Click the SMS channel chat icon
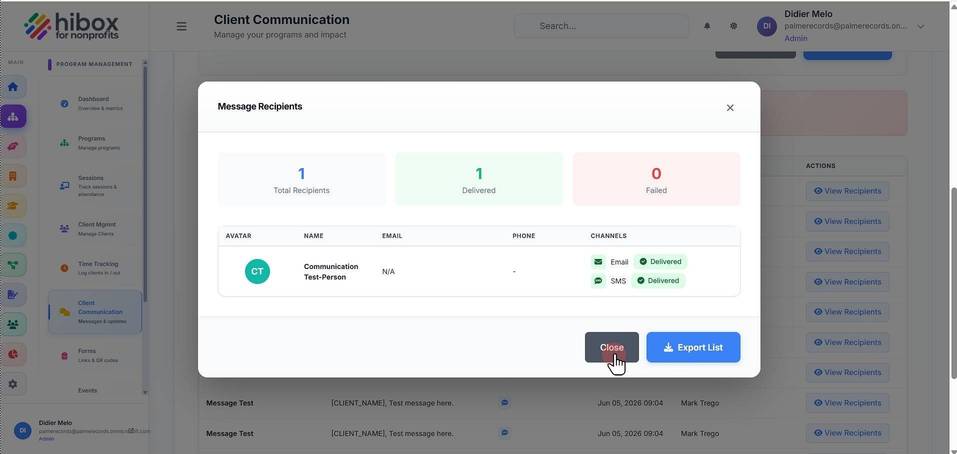 click(x=598, y=281)
